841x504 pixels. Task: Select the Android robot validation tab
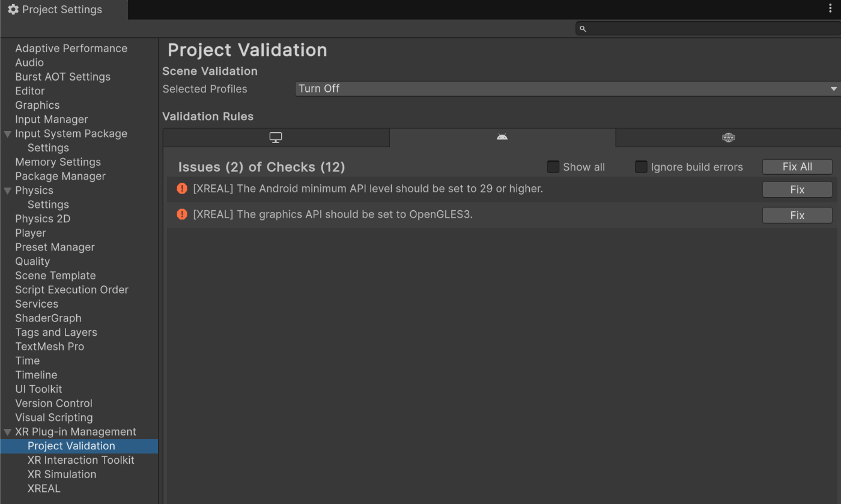tap(502, 138)
